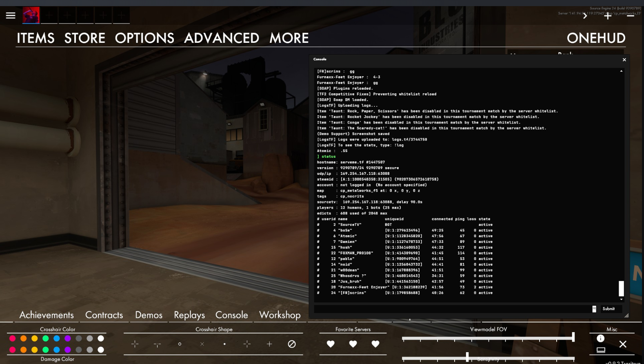Pick the green Crosshair Color swatch
This screenshot has height=364, width=644.
[x=46, y=338]
